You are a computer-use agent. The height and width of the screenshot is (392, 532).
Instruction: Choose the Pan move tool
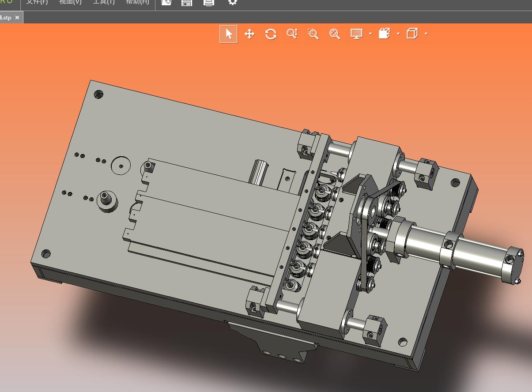[x=249, y=34]
